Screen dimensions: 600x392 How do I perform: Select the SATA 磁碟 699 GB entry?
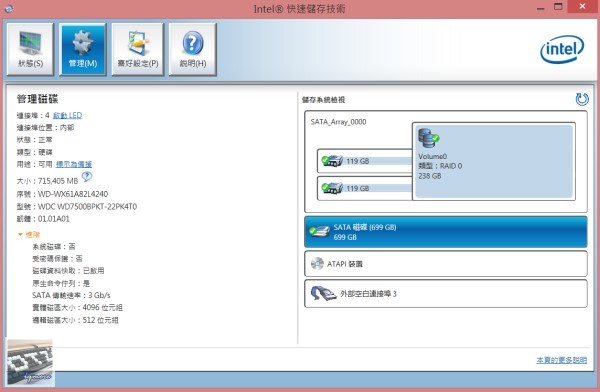[x=446, y=232]
